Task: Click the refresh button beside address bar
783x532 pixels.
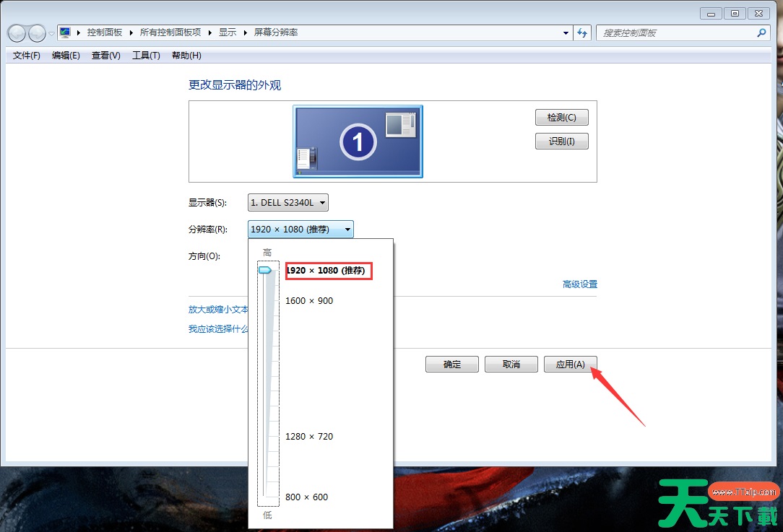Action: coord(583,33)
